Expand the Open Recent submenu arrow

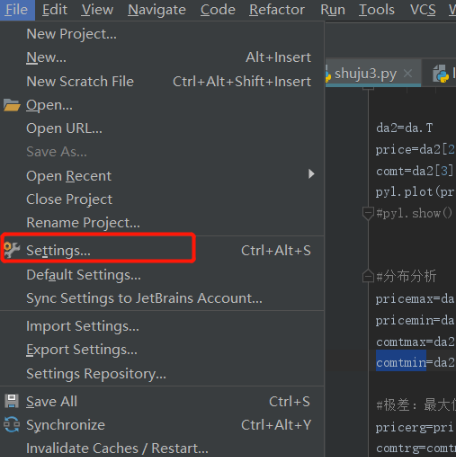tap(311, 174)
